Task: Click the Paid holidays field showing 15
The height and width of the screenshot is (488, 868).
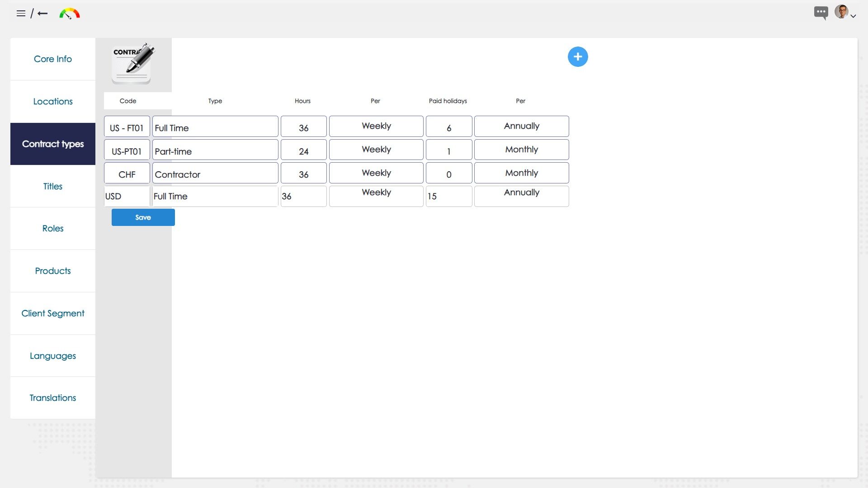Action: coord(448,197)
